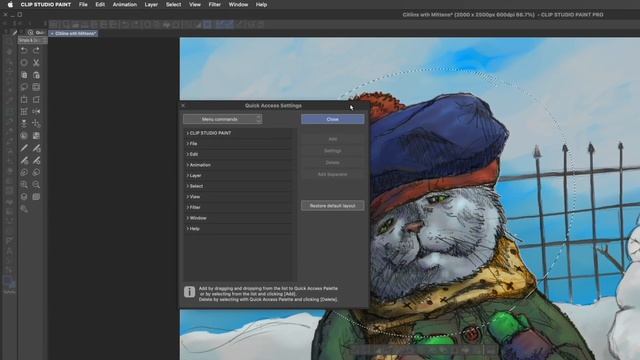This screenshot has width=640, height=360.
Task: Open the Window menu in menu bar
Action: pos(238,4)
